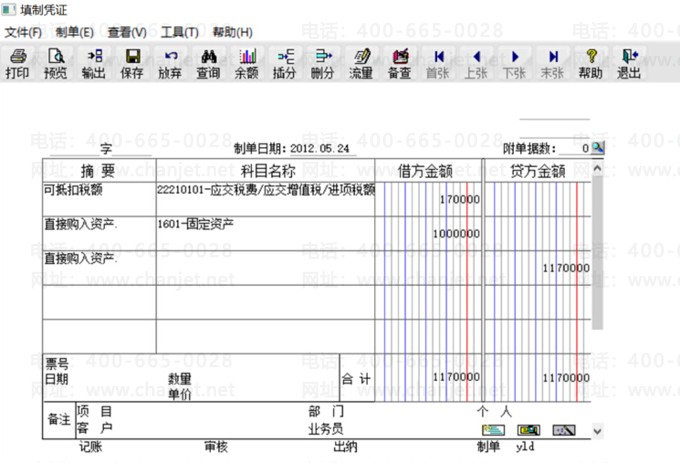Click scroll-down arrow near bottom right
Viewport: 680px width, 463px height.
coord(598,431)
